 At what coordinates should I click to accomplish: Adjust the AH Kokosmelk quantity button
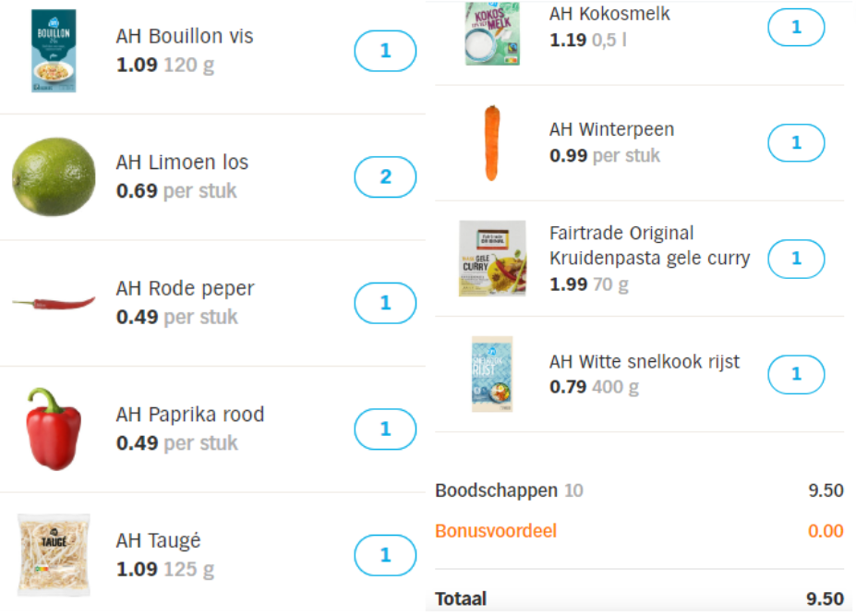[797, 28]
